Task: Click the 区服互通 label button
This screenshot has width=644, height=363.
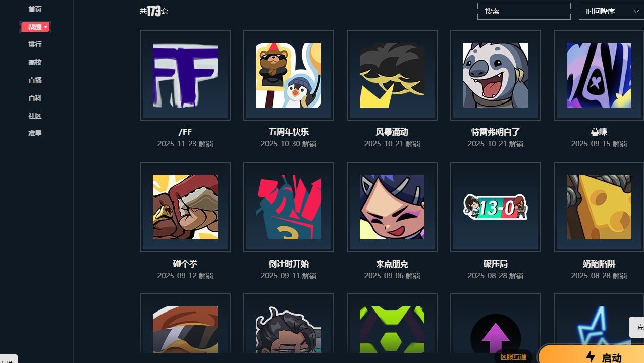Action: (513, 357)
